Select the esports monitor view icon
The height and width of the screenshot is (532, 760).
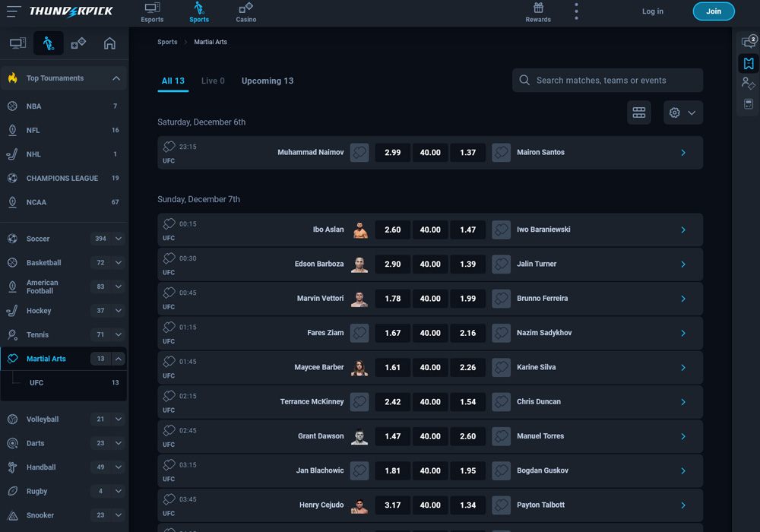[17, 43]
